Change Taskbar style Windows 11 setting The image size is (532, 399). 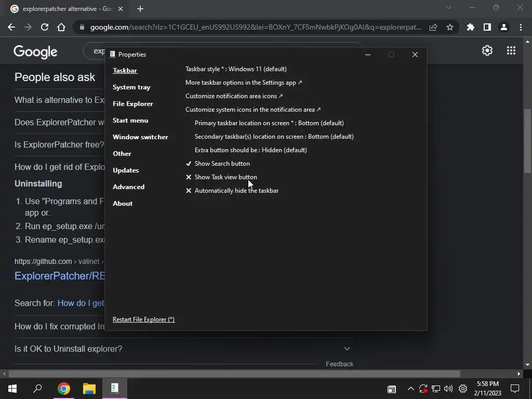(236, 69)
